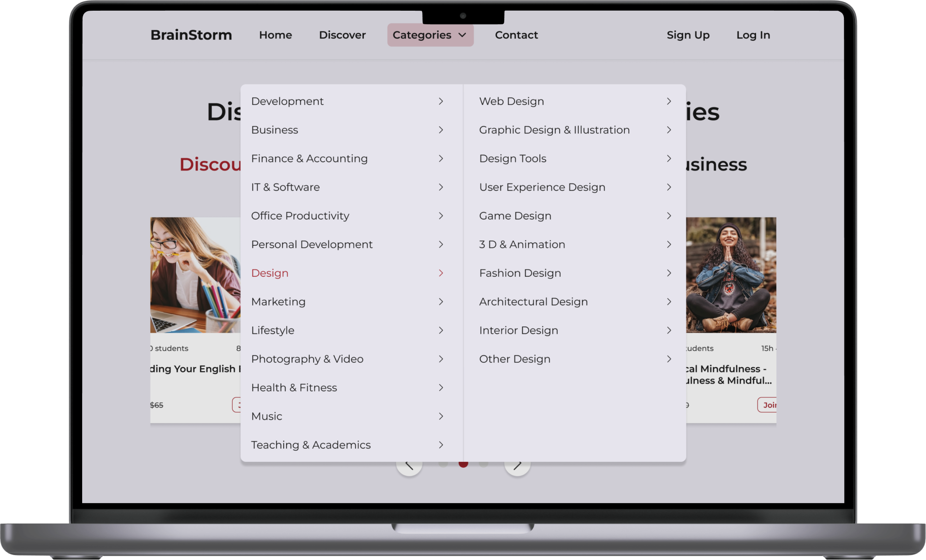Click the chevron next to Development
The width and height of the screenshot is (926, 560).
(x=441, y=101)
